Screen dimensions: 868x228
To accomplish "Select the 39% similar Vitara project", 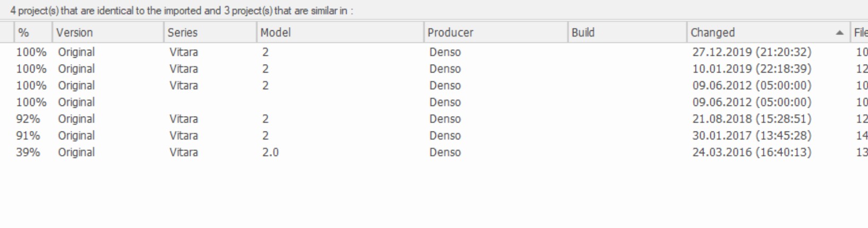I will (x=184, y=153).
